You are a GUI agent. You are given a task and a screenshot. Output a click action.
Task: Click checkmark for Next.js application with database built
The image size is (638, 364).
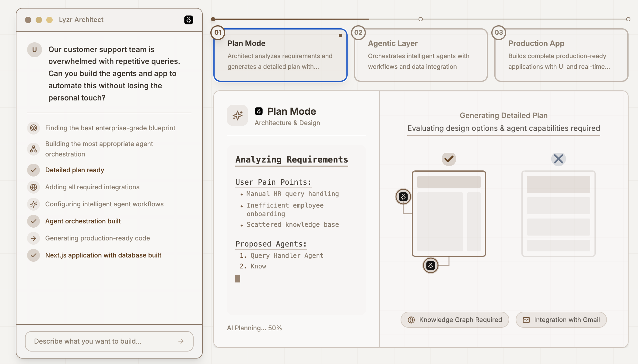[33, 255]
